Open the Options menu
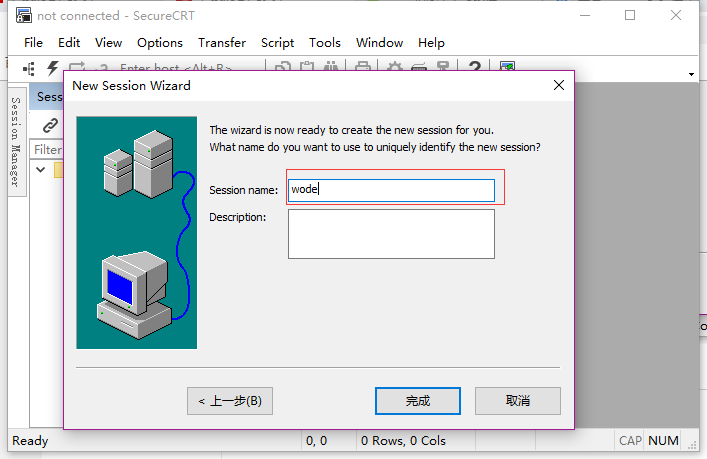This screenshot has width=707, height=459. [x=160, y=42]
